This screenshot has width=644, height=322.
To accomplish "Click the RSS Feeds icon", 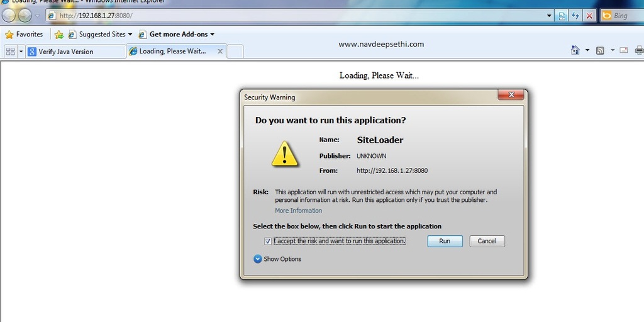I will pos(600,50).
